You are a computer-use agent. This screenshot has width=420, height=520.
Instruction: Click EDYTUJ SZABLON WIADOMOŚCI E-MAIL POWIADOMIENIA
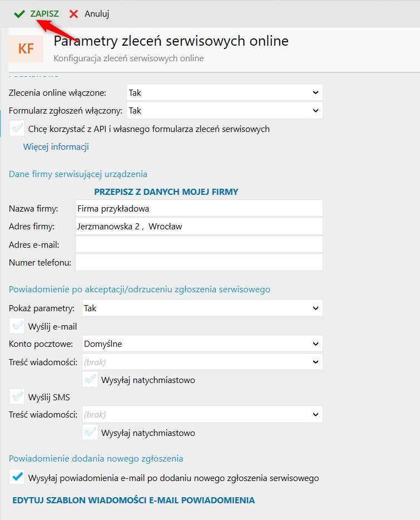134,500
